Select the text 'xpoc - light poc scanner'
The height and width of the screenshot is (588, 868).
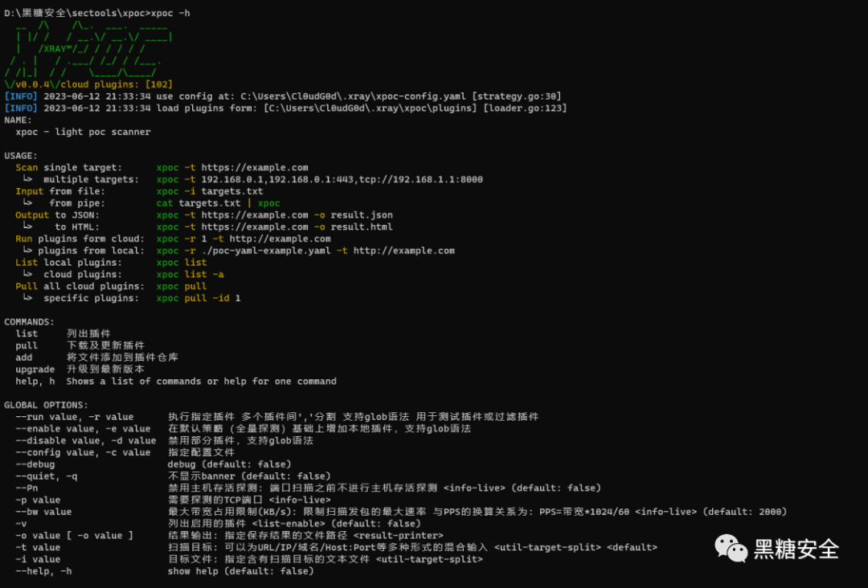click(83, 132)
